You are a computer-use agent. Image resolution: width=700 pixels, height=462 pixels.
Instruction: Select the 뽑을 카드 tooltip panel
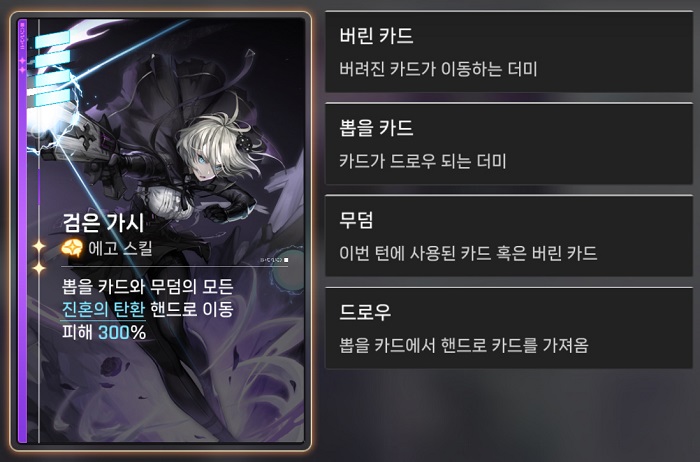509,144
